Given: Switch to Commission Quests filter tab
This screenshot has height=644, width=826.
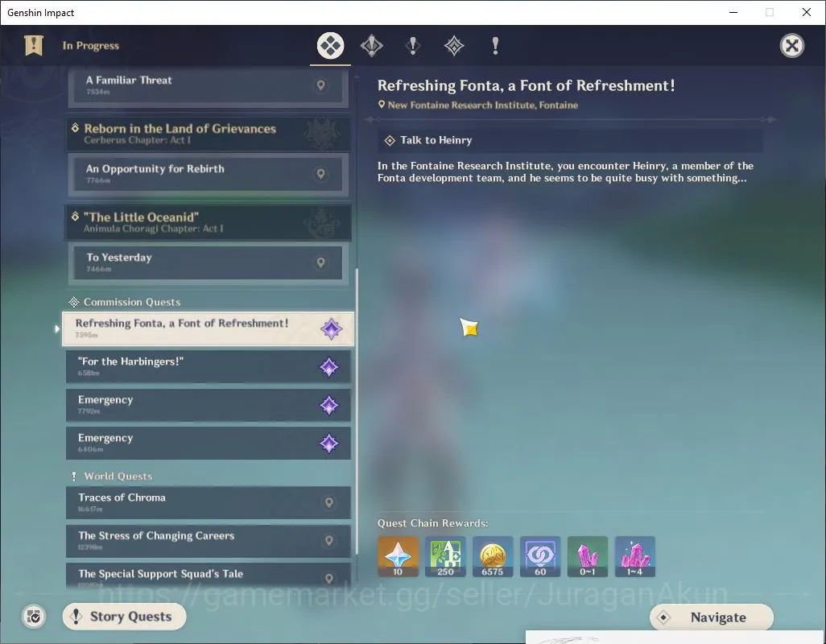Looking at the screenshot, I should tap(454, 46).
